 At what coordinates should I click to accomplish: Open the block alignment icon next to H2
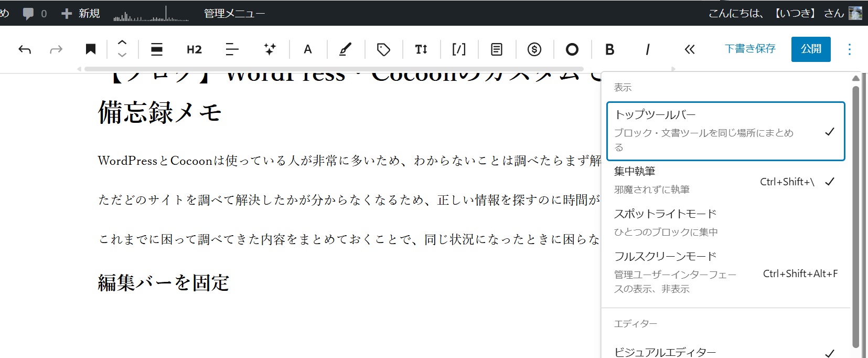click(x=157, y=49)
